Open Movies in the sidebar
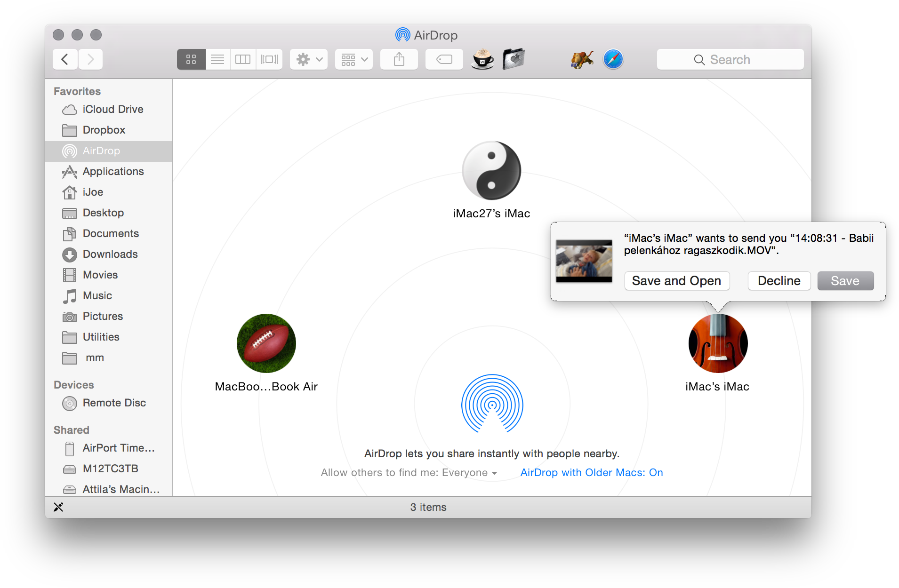The image size is (899, 588). tap(109, 275)
